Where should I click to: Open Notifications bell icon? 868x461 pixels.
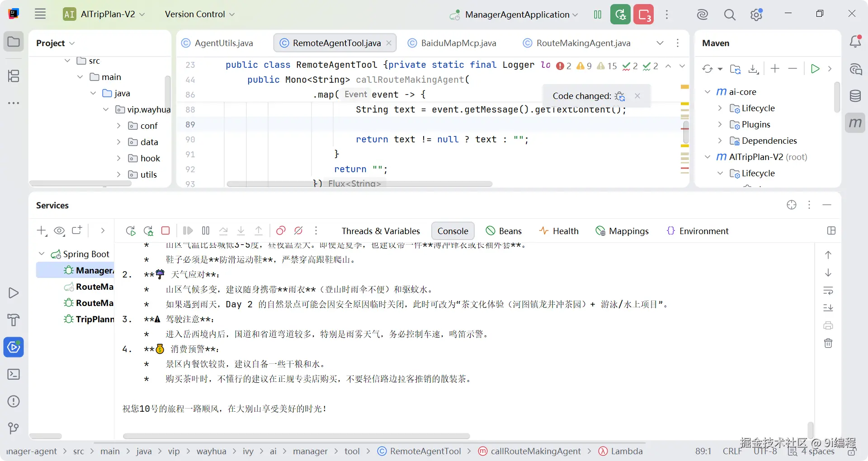click(855, 42)
